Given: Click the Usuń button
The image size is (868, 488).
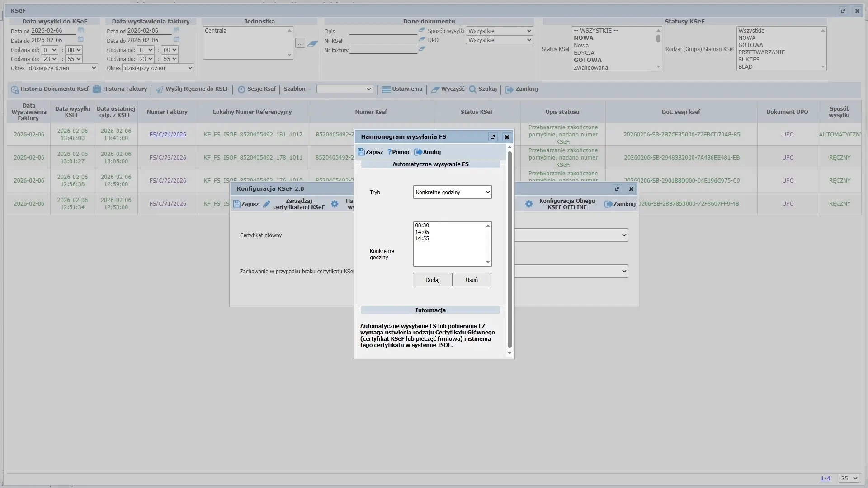Looking at the screenshot, I should (472, 280).
